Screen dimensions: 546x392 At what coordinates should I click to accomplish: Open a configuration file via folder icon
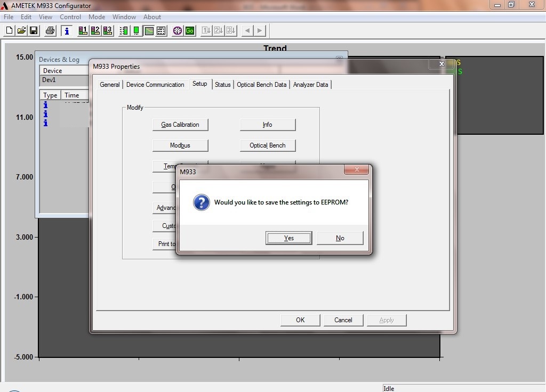tap(21, 30)
